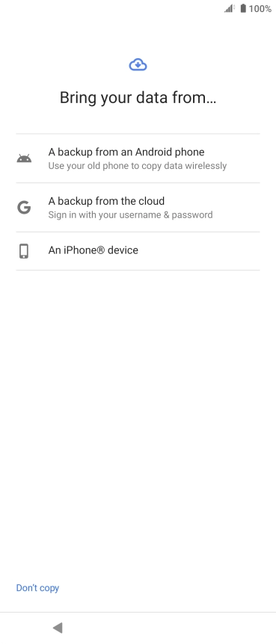Select A backup from an Android phone
This screenshot has width=276, height=644.
point(138,158)
